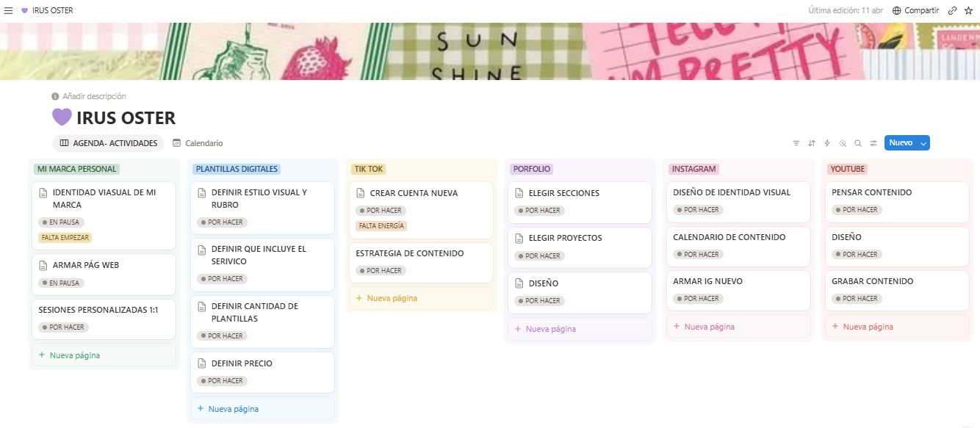Open the sort options icon
The height and width of the screenshot is (428, 980).
[812, 143]
